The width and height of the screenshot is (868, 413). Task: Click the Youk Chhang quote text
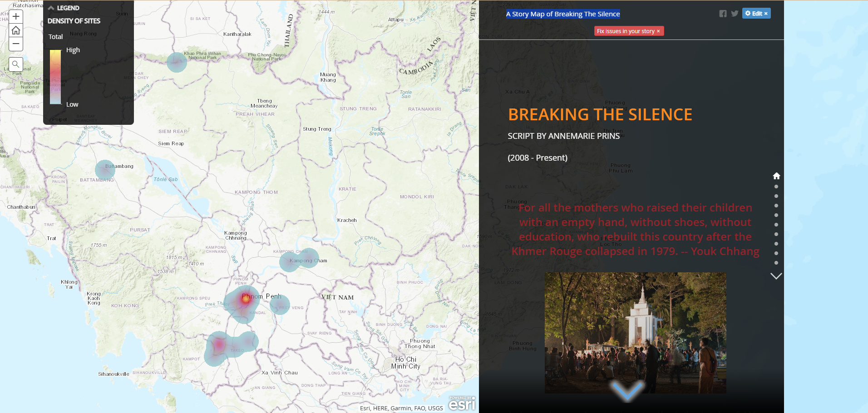(635, 229)
